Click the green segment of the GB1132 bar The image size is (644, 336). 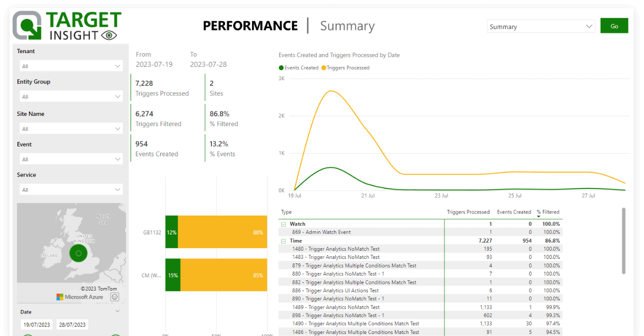click(x=171, y=232)
